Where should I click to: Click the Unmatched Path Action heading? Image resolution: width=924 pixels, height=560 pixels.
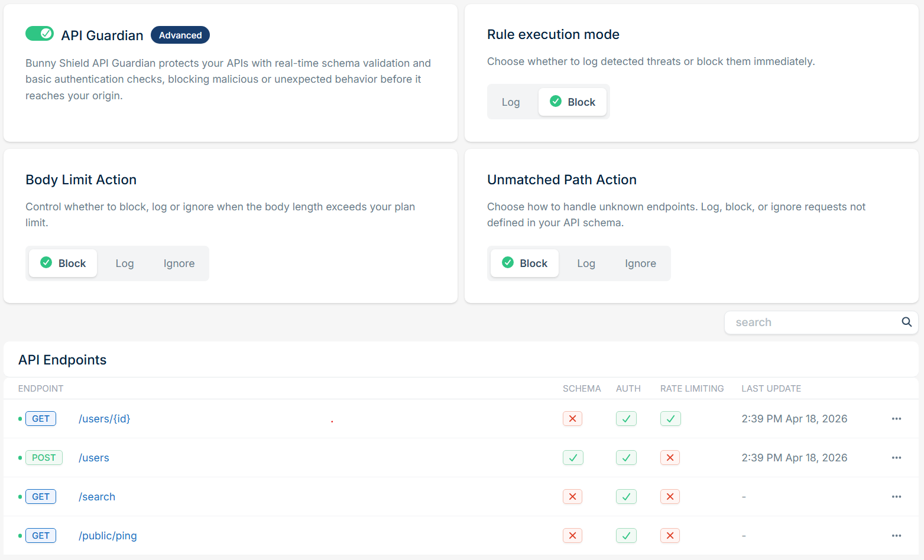point(562,180)
